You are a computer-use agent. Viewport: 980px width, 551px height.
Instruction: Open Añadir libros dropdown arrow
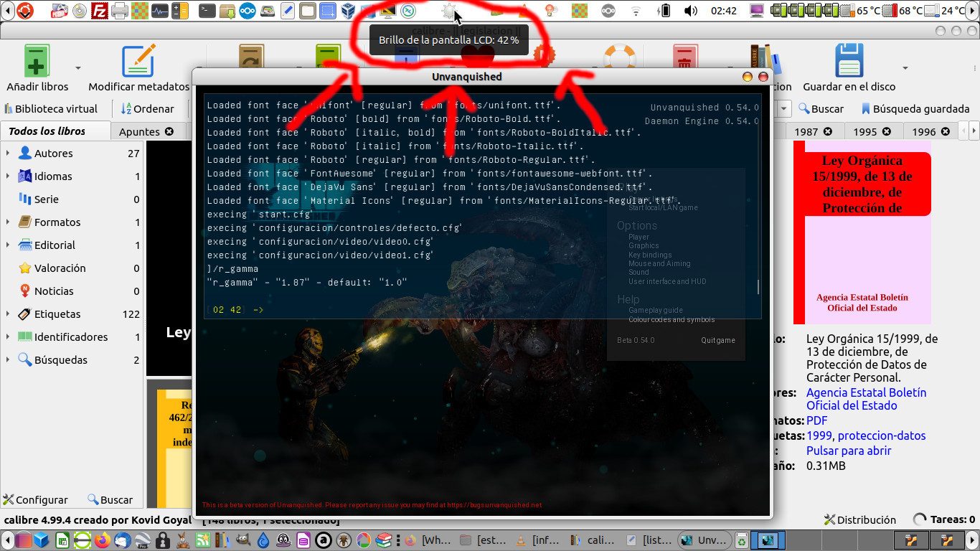point(77,68)
